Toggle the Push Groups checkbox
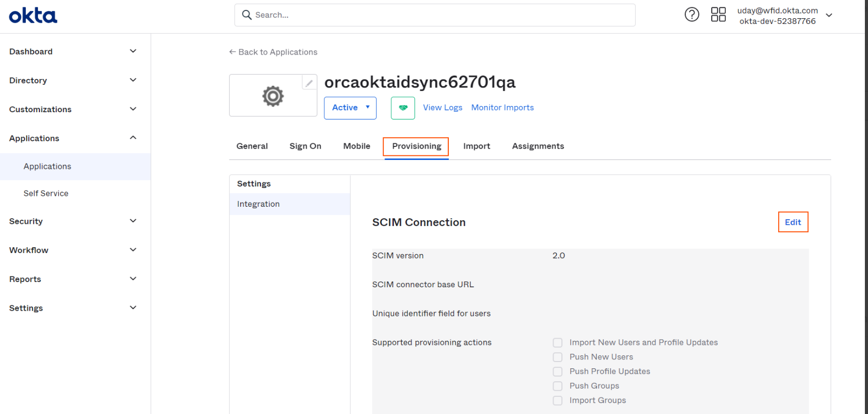 tap(558, 386)
